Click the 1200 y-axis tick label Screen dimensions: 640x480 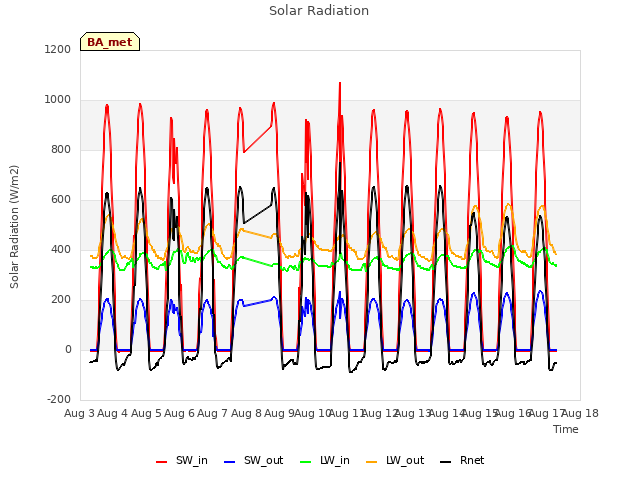58,49
